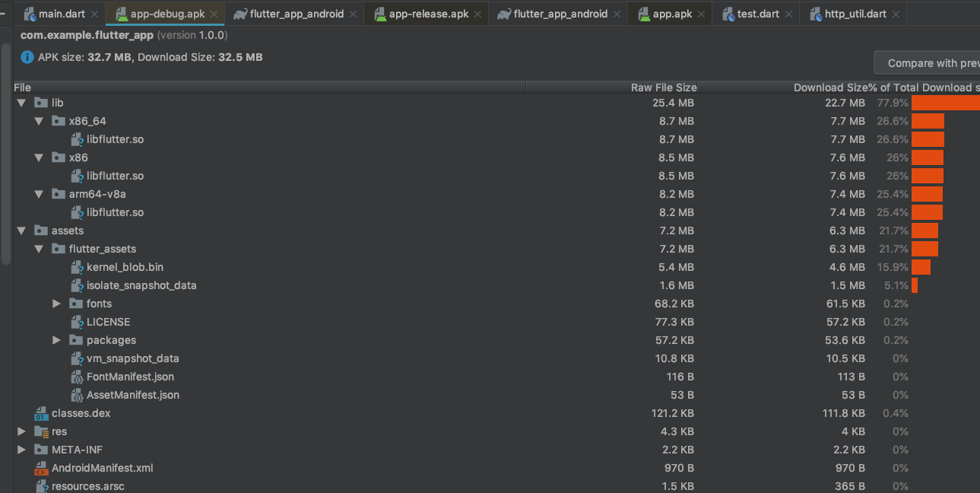Screen dimensions: 980x493
Task: Click the AssetManifest.json file icon
Action: click(x=76, y=395)
